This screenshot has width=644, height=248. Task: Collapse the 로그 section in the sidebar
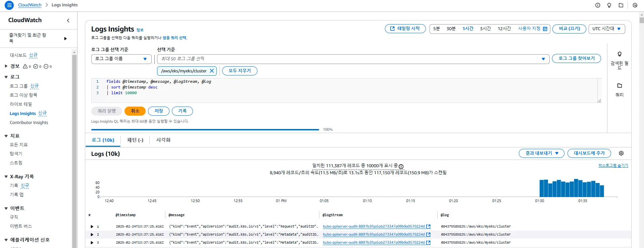tap(6, 77)
